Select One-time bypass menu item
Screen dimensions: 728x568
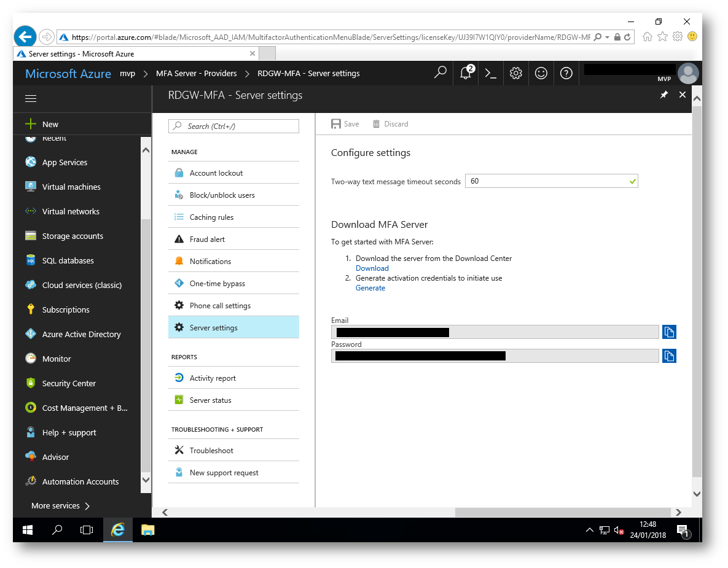[233, 284]
